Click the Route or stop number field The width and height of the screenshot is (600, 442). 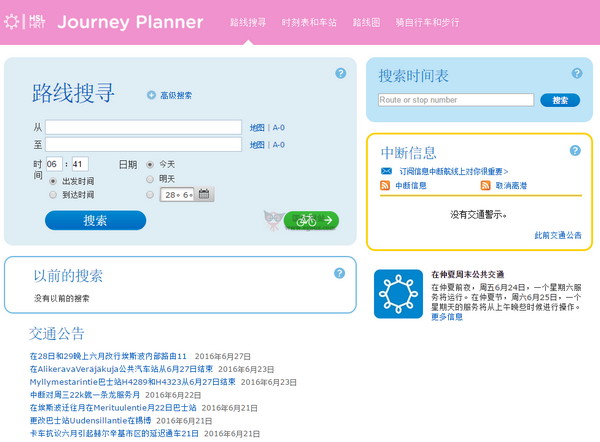(x=456, y=100)
